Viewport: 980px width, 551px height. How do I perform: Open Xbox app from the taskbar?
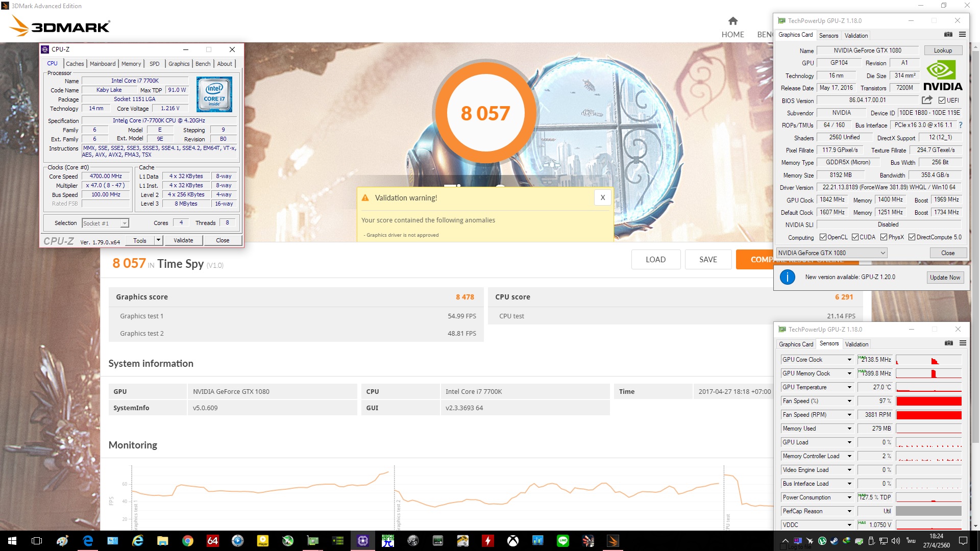click(512, 541)
